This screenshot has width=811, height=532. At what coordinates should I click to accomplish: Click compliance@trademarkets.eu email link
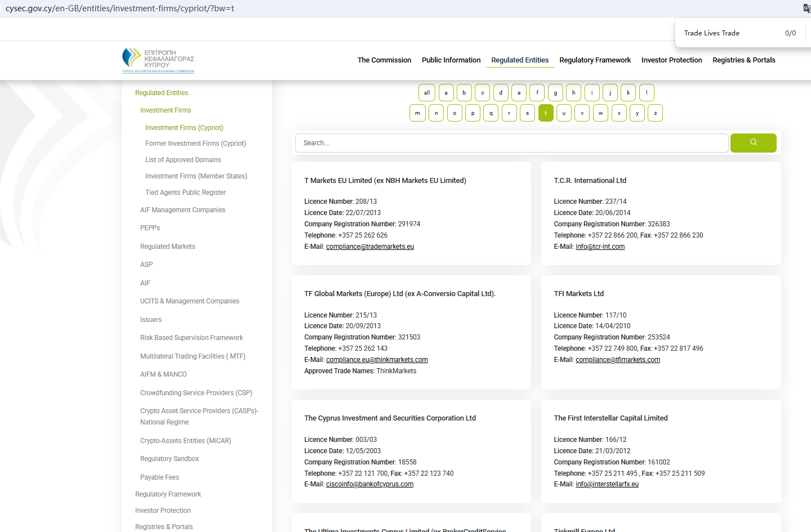pos(370,247)
